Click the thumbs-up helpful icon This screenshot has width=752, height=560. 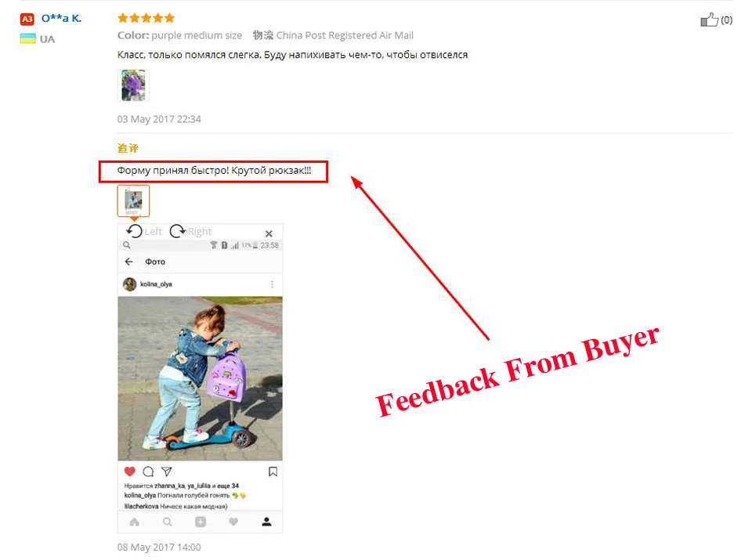click(x=709, y=20)
